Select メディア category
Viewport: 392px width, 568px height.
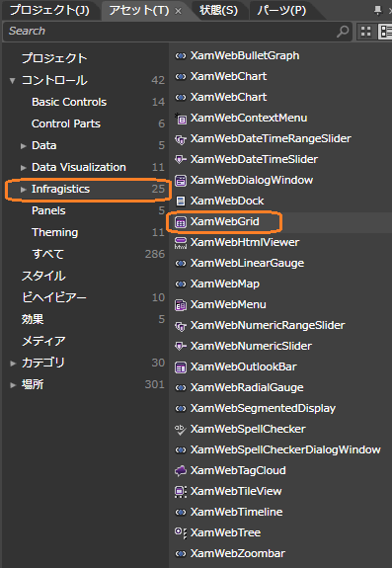coord(43,341)
